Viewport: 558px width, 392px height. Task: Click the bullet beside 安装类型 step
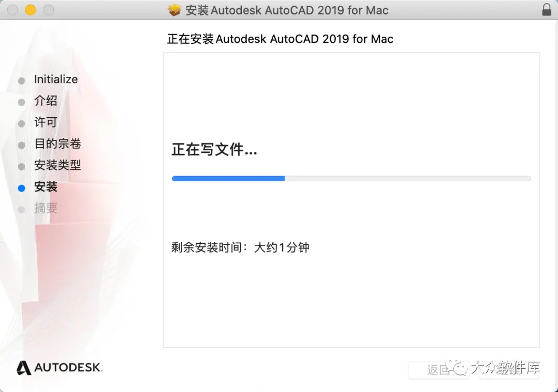point(21,166)
